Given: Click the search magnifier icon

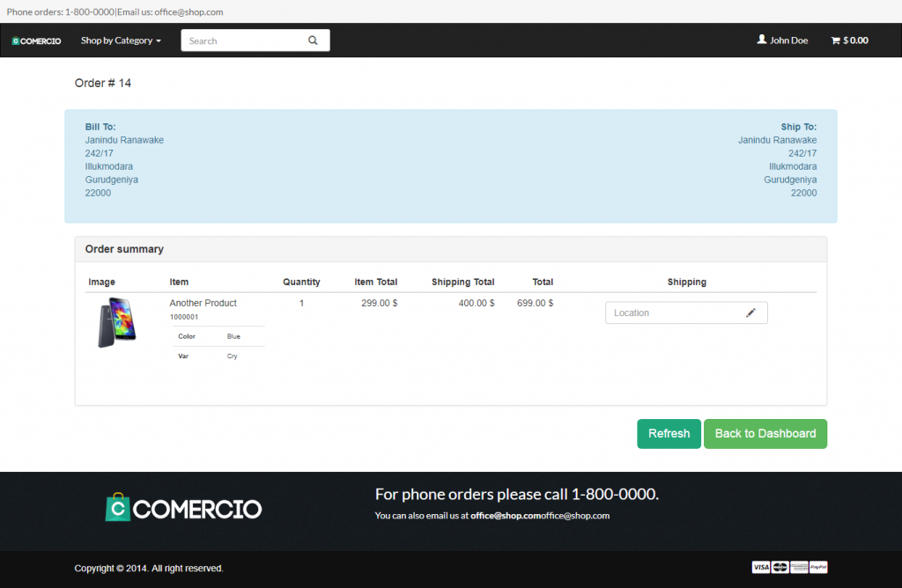Looking at the screenshot, I should tap(313, 40).
